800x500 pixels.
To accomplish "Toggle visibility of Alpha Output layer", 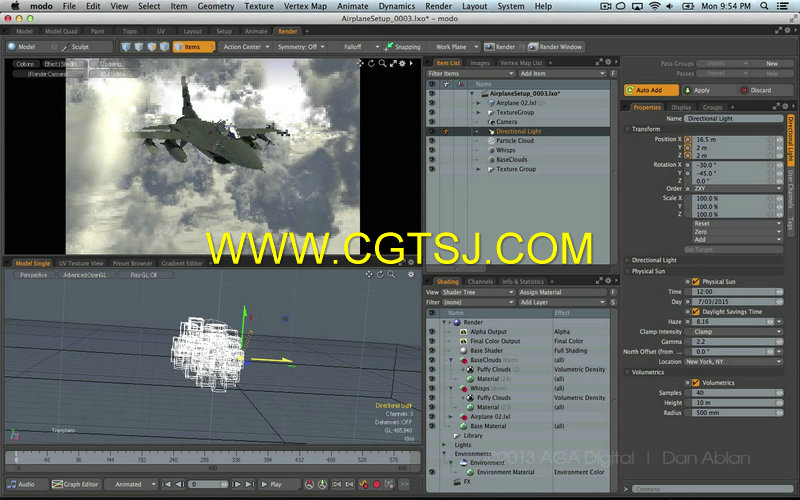I will click(432, 332).
